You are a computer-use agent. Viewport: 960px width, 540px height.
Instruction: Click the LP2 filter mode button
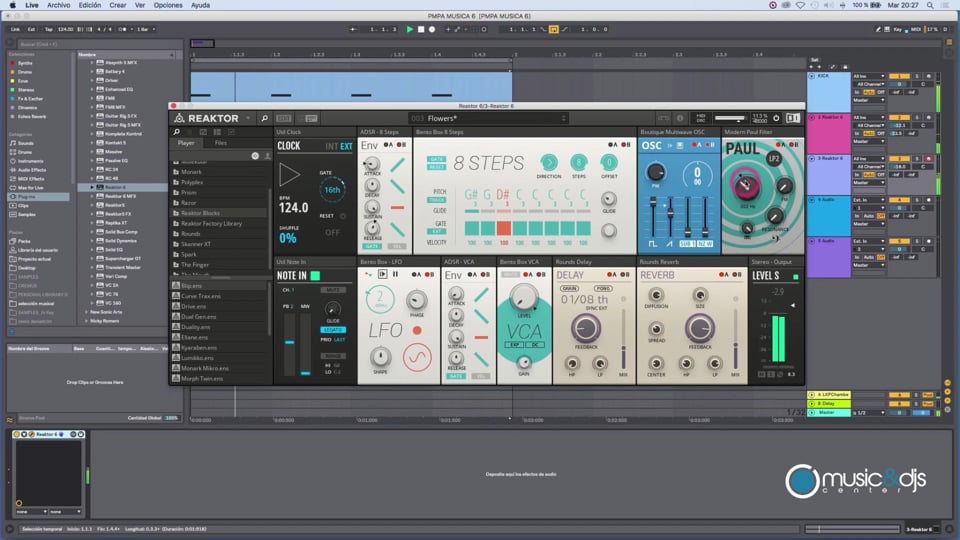774,158
